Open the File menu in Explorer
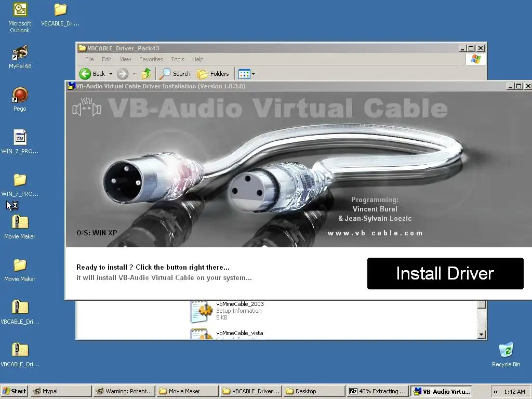The height and width of the screenshot is (399, 532). click(x=89, y=59)
